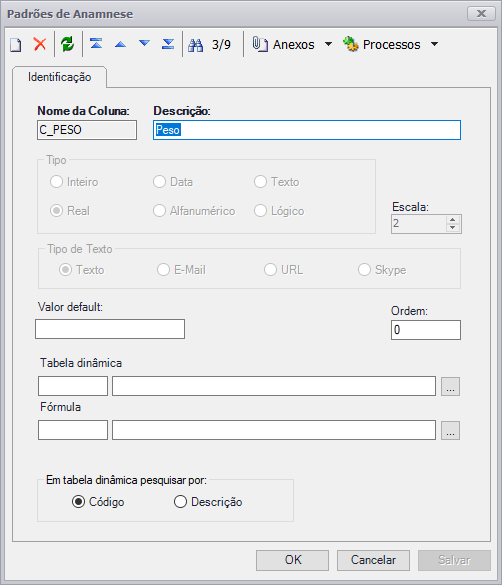The width and height of the screenshot is (502, 585).
Task: Click the red X delete record icon
Action: coord(40,44)
